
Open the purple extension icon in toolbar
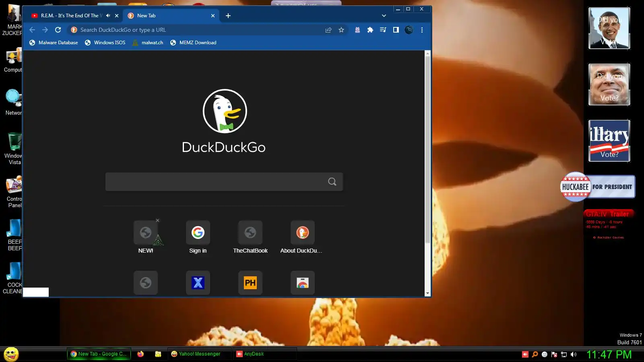[x=357, y=30]
